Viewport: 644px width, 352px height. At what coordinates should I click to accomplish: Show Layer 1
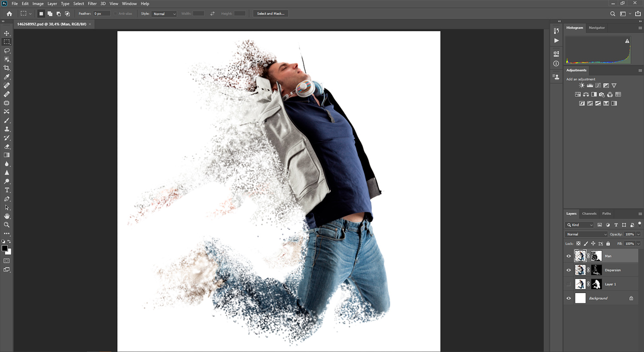568,284
